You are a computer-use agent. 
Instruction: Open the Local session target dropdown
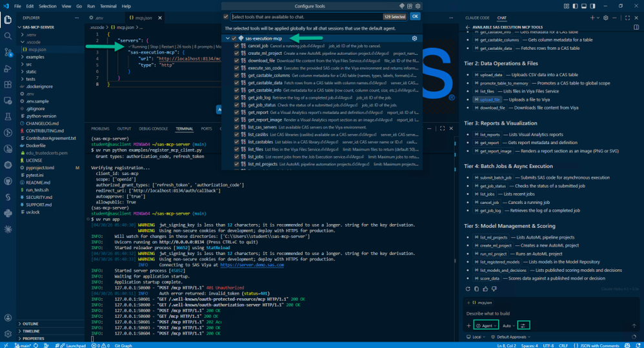(476, 337)
